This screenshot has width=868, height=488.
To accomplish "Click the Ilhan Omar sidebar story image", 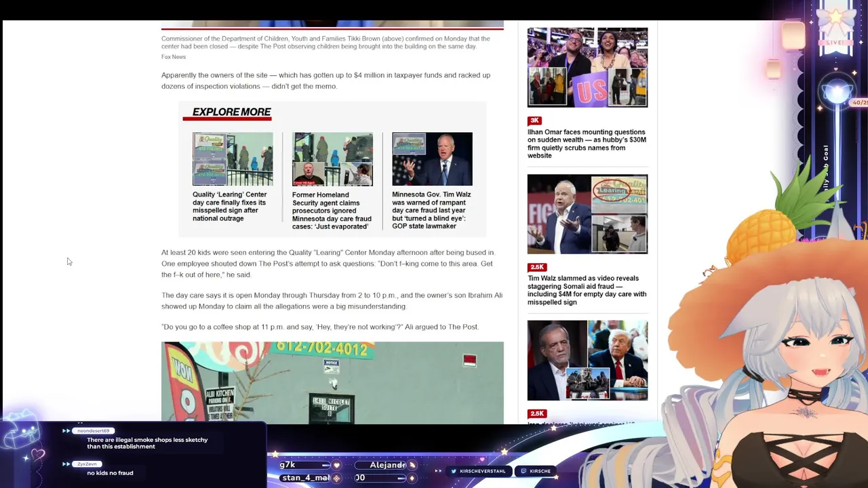I will [x=587, y=67].
